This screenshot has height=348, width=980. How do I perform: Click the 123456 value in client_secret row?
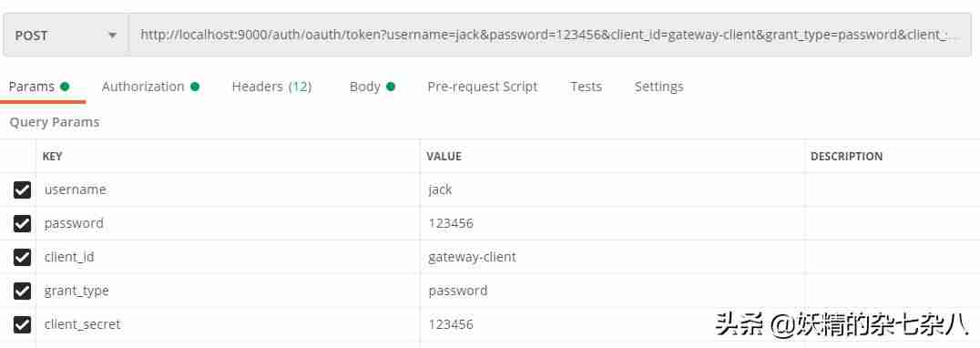pos(612,325)
